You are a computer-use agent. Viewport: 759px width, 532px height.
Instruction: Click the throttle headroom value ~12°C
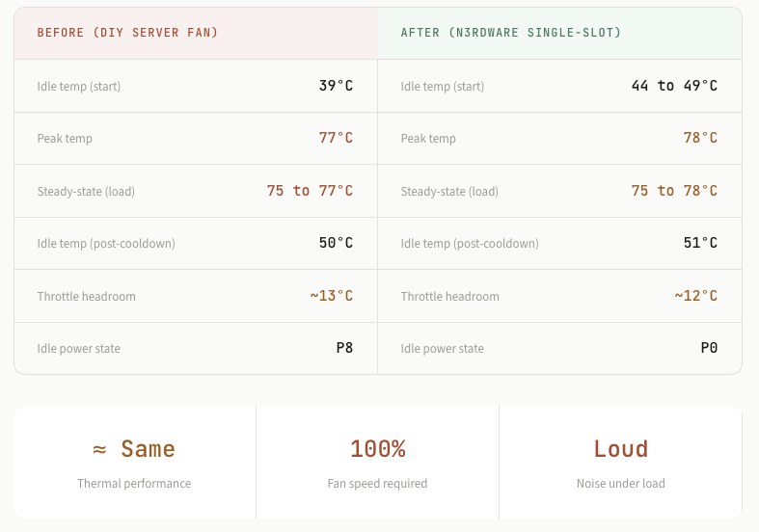pyautogui.click(x=696, y=296)
